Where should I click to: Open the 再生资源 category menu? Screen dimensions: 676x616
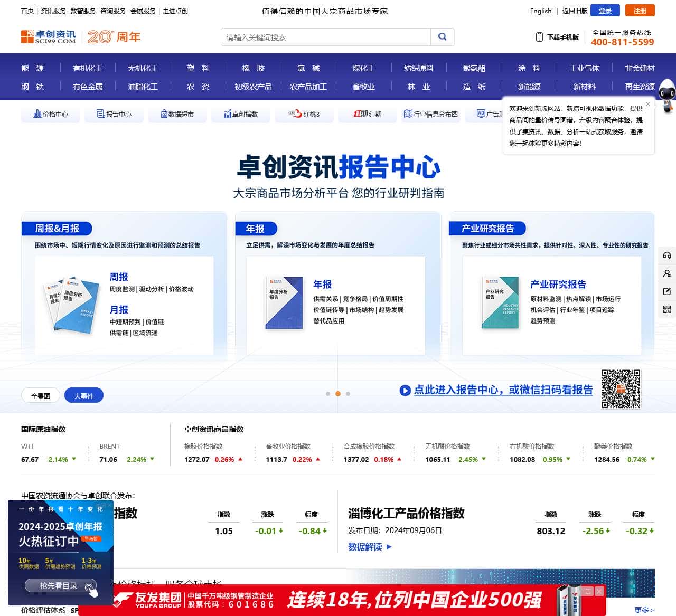pyautogui.click(x=640, y=87)
